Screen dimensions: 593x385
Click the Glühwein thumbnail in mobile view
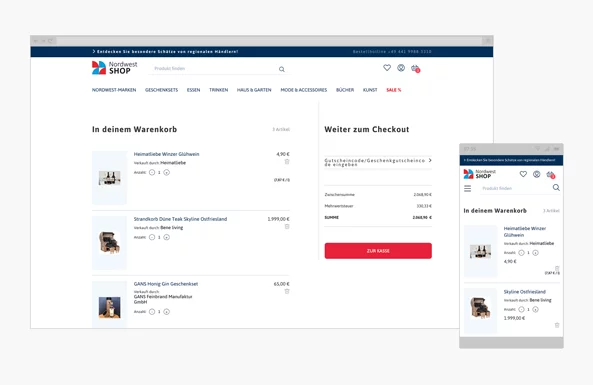[481, 251]
